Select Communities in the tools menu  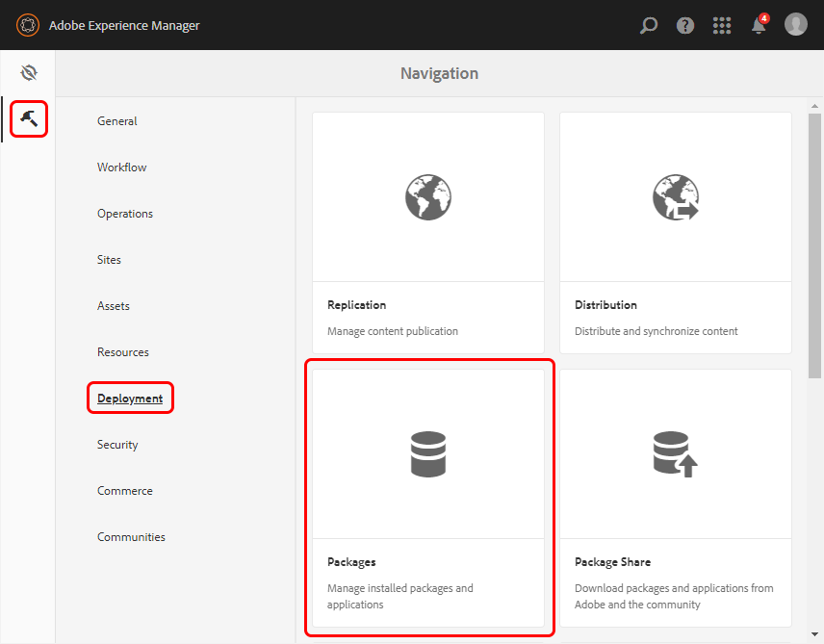pos(131,537)
